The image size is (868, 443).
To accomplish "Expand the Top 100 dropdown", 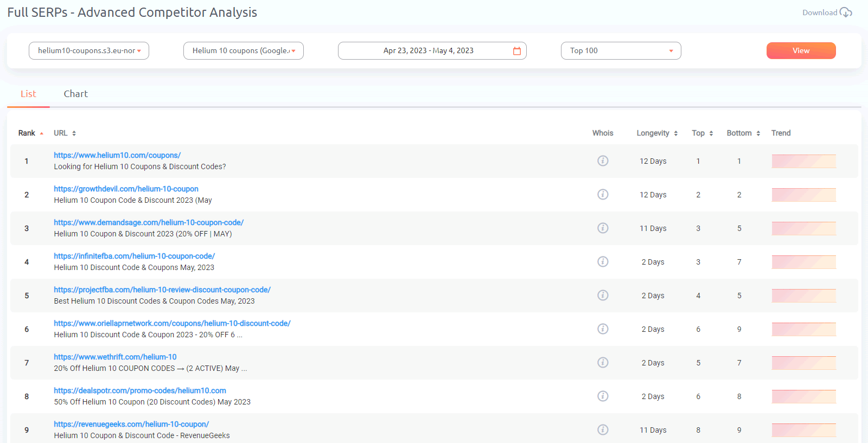I will (621, 51).
